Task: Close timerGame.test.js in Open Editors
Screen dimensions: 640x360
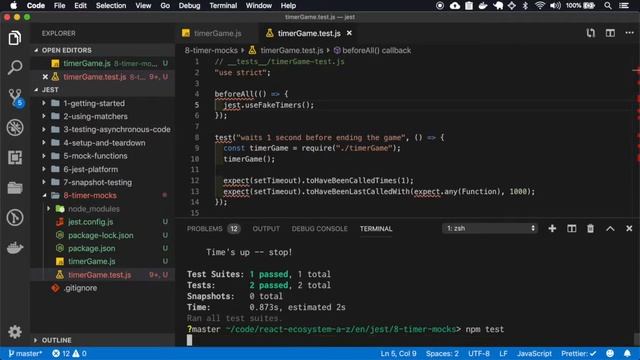Action: coord(45,77)
